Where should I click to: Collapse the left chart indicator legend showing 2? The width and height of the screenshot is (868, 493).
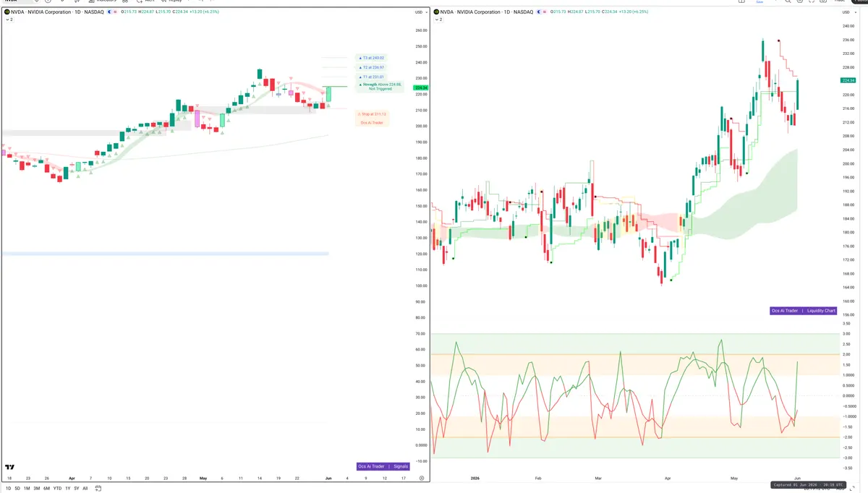coord(9,20)
